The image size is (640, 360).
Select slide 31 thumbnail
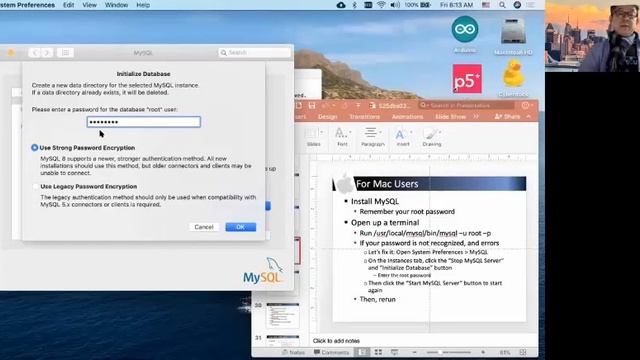click(x=282, y=340)
